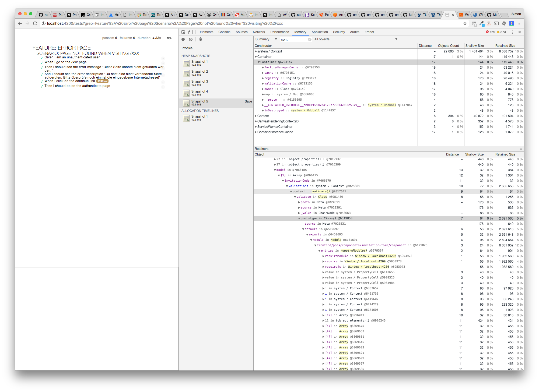Sort by the Retained Size column header
Image resolution: width=539 pixels, height=392 pixels.
[505, 46]
